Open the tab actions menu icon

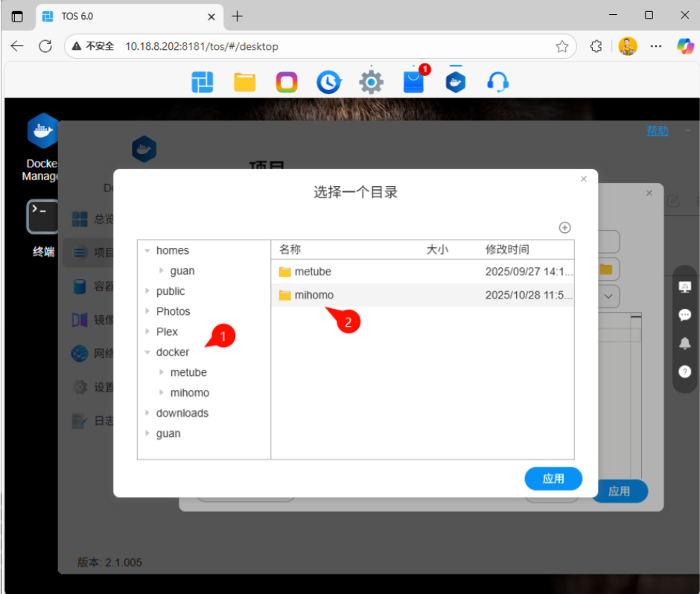tap(17, 16)
